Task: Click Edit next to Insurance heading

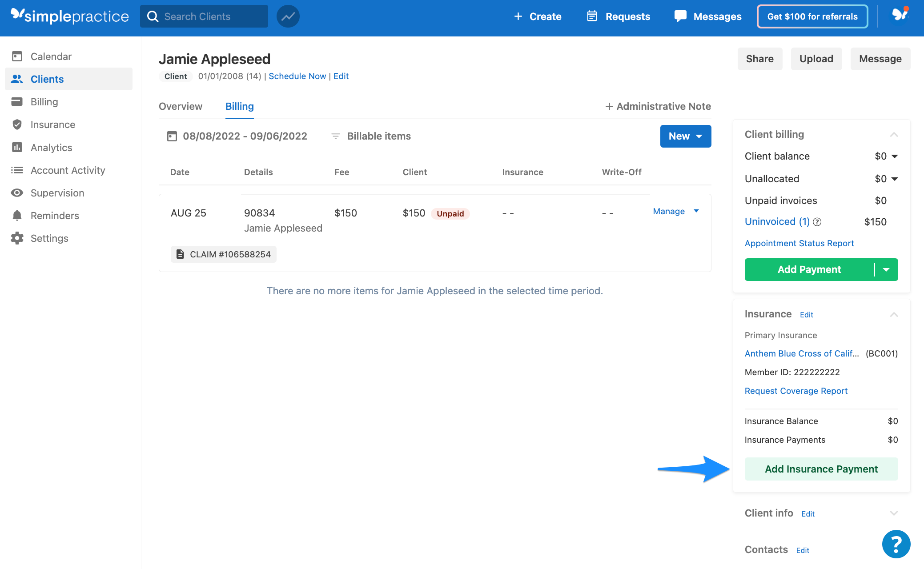Action: 806,315
